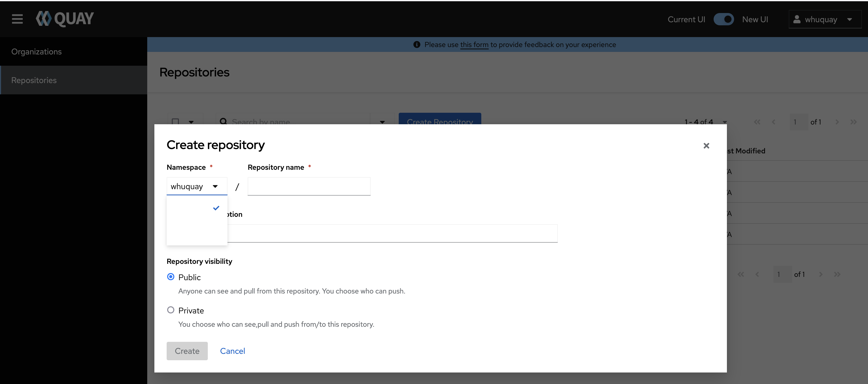The height and width of the screenshot is (384, 868).
Task: Open Repositories in the sidebar
Action: coord(34,80)
